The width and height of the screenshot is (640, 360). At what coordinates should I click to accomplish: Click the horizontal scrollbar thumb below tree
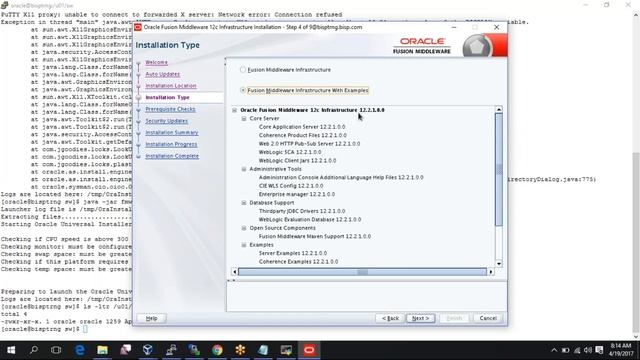point(362,272)
